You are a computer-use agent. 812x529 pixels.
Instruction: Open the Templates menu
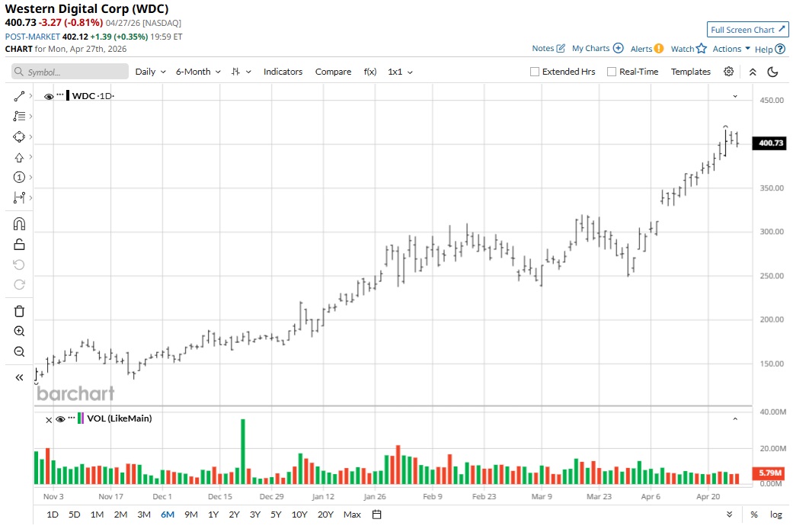tap(690, 72)
